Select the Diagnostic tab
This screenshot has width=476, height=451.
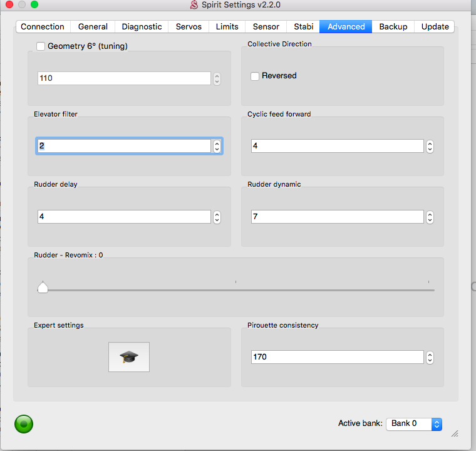pyautogui.click(x=142, y=26)
